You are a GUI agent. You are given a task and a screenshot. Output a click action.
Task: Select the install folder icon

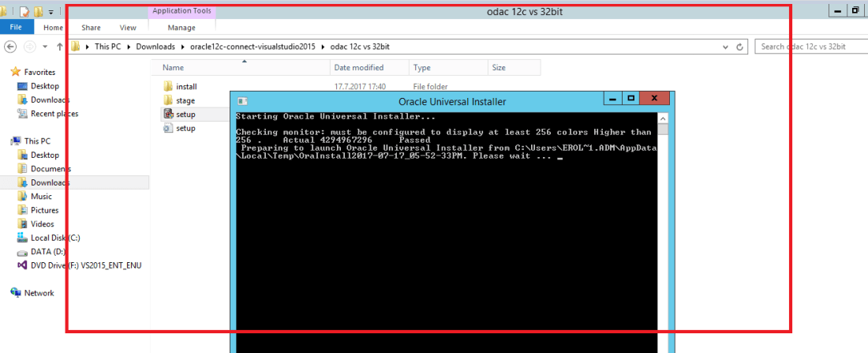[x=168, y=86]
